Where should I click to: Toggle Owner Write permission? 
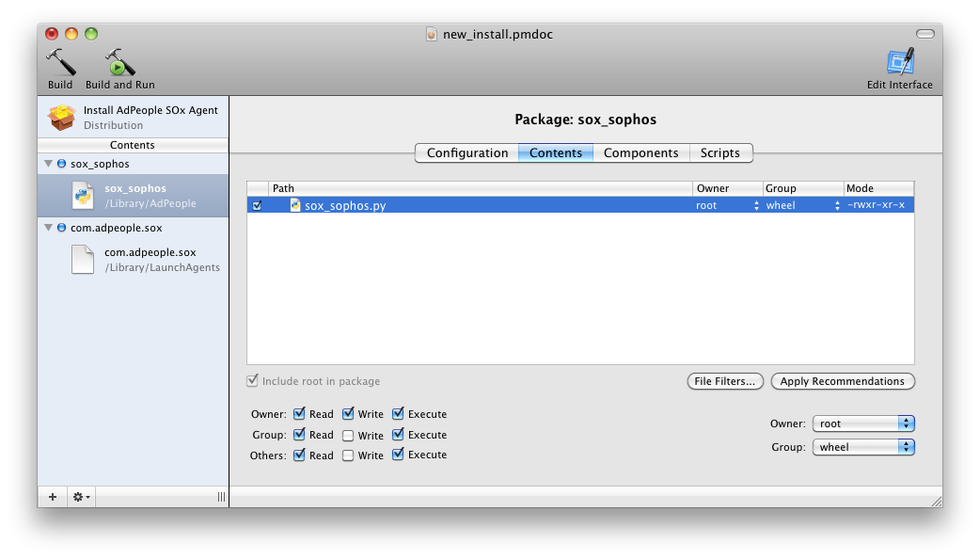tap(348, 413)
